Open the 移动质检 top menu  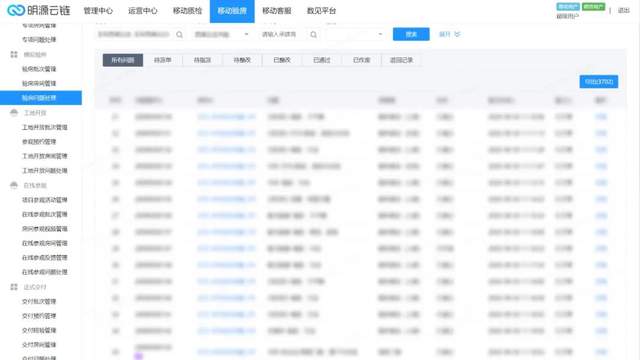(x=187, y=11)
